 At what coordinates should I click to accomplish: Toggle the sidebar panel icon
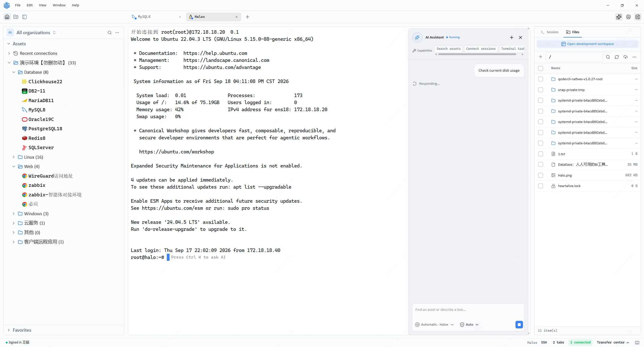click(24, 17)
